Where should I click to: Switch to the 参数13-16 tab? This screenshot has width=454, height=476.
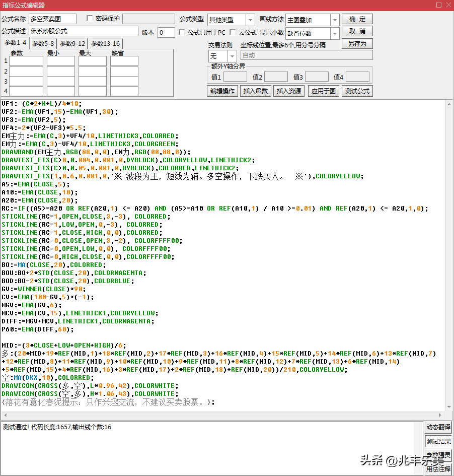click(x=106, y=44)
